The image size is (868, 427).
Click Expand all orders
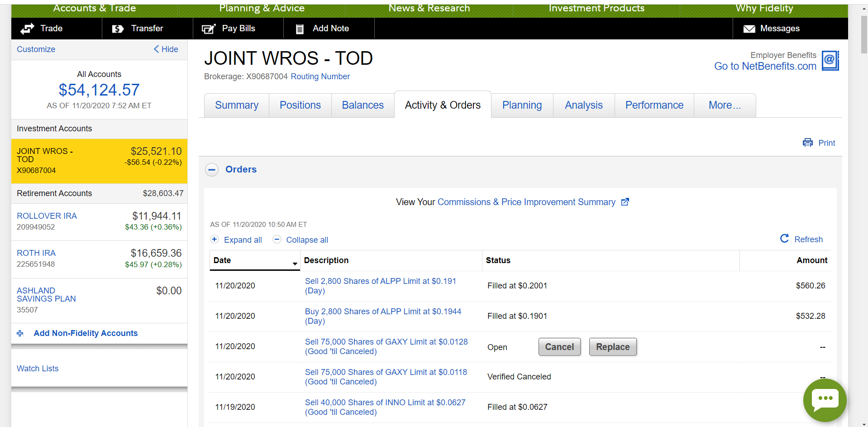pos(243,240)
